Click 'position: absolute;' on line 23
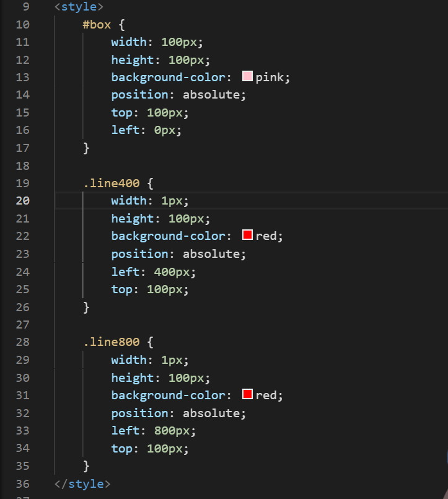 [x=178, y=254]
